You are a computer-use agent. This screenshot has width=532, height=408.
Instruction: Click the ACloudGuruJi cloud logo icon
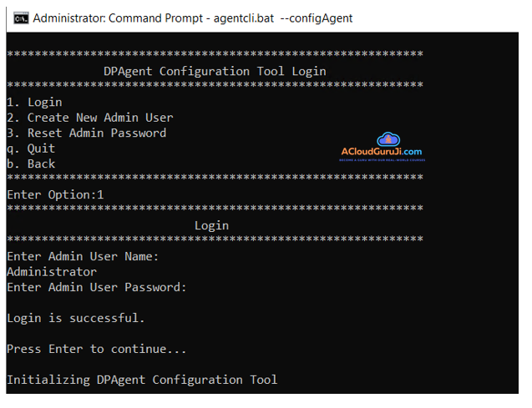pyautogui.click(x=389, y=139)
